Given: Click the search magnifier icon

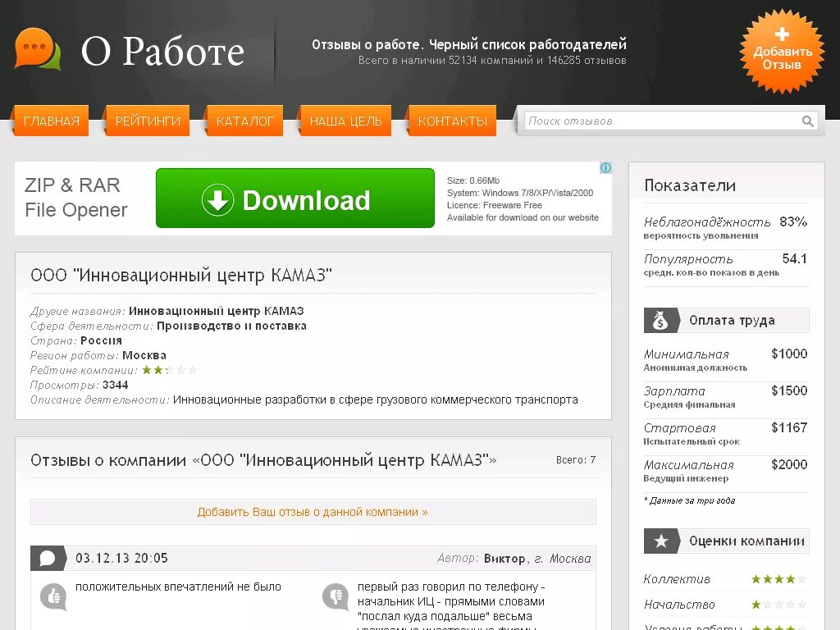Looking at the screenshot, I should (807, 121).
